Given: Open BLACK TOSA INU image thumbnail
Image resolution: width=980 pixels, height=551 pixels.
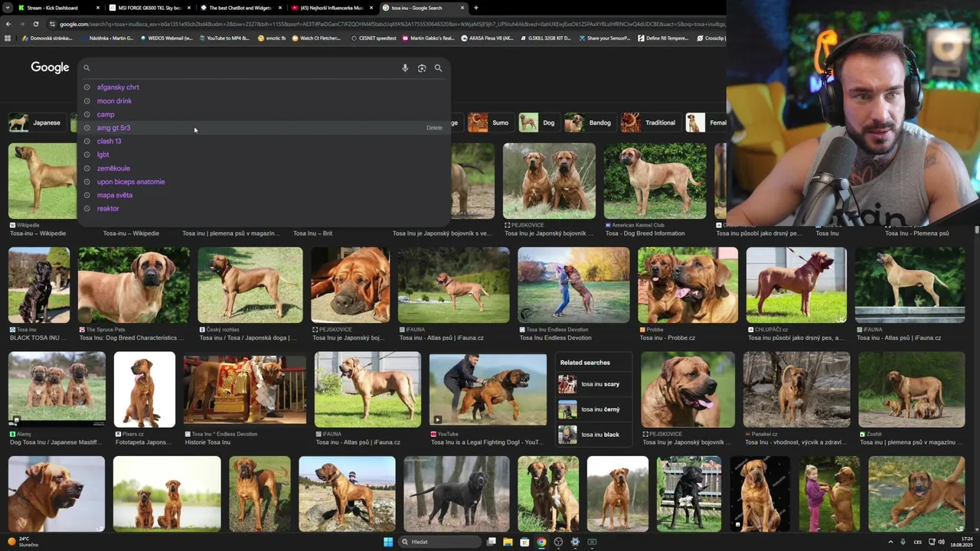Looking at the screenshot, I should click(39, 285).
